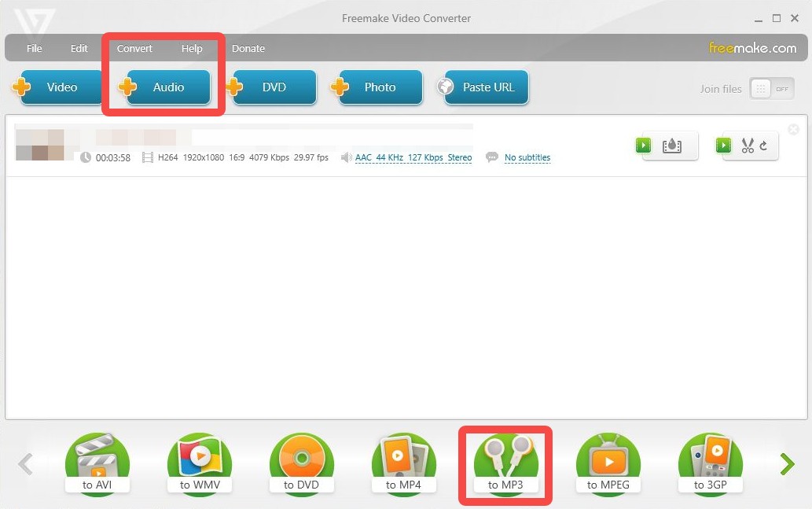Convert to MP3 using the earbuds icon

505,464
